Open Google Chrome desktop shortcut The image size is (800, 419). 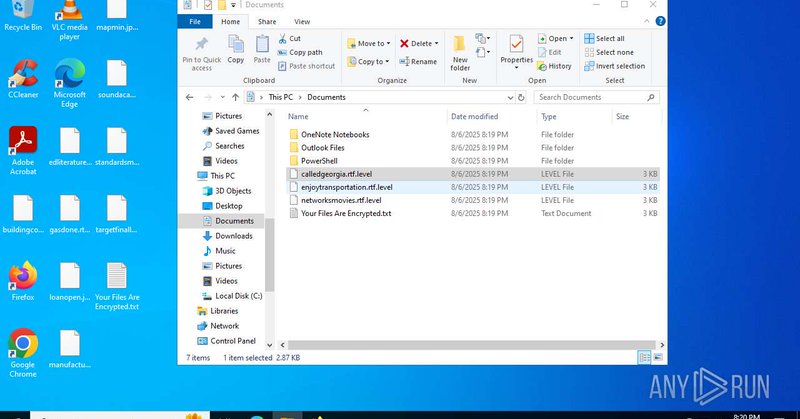pos(23,353)
